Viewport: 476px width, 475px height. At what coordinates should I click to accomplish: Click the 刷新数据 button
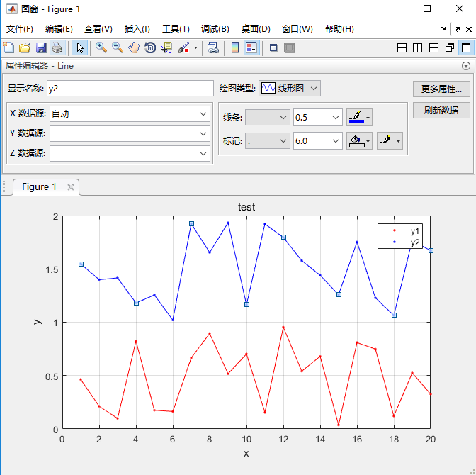tap(441, 111)
